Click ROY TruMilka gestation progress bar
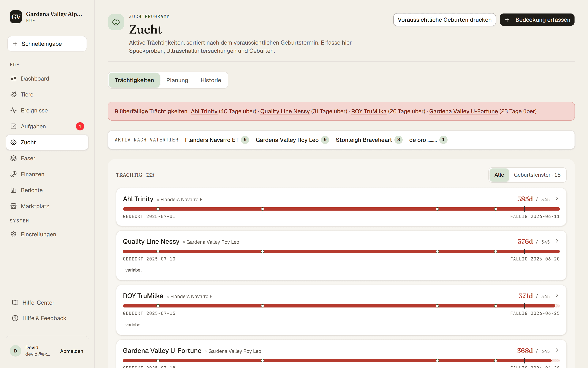 pos(341,306)
